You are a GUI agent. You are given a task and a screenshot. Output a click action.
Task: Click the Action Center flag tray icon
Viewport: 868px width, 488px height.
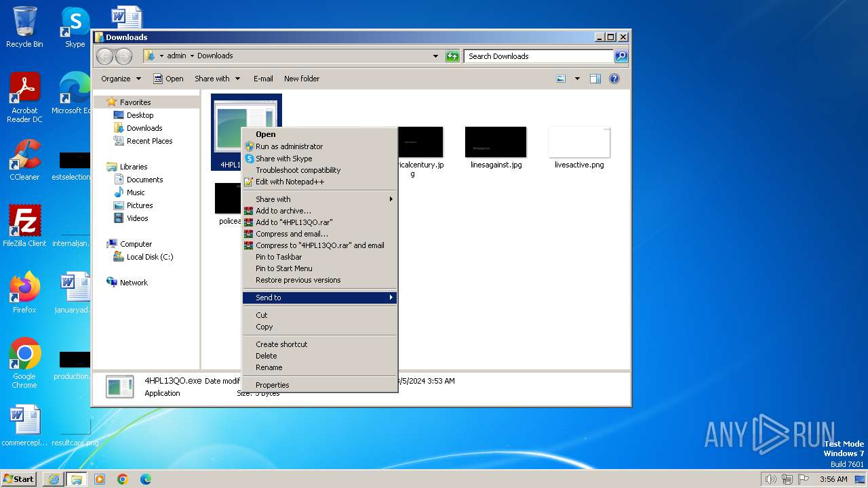click(804, 479)
